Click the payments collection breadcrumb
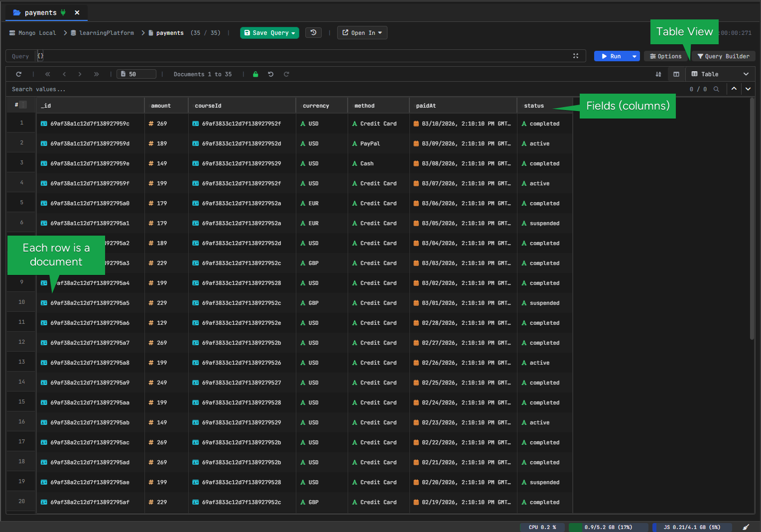The height and width of the screenshot is (532, 761). 166,33
